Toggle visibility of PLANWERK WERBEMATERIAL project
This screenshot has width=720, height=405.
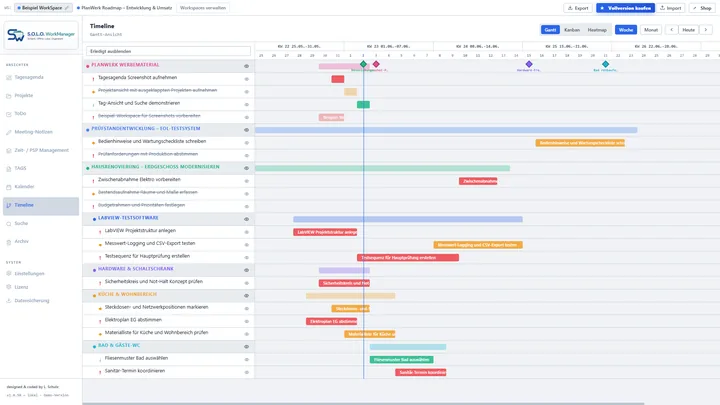pyautogui.click(x=246, y=66)
